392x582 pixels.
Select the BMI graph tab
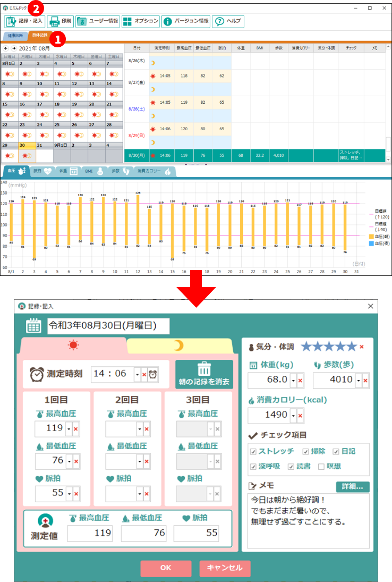click(93, 171)
